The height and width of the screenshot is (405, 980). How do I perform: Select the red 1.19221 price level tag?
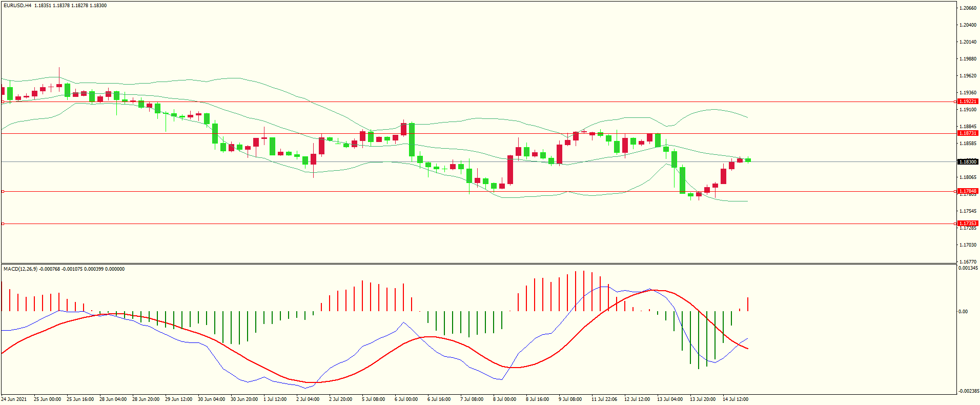click(x=968, y=102)
